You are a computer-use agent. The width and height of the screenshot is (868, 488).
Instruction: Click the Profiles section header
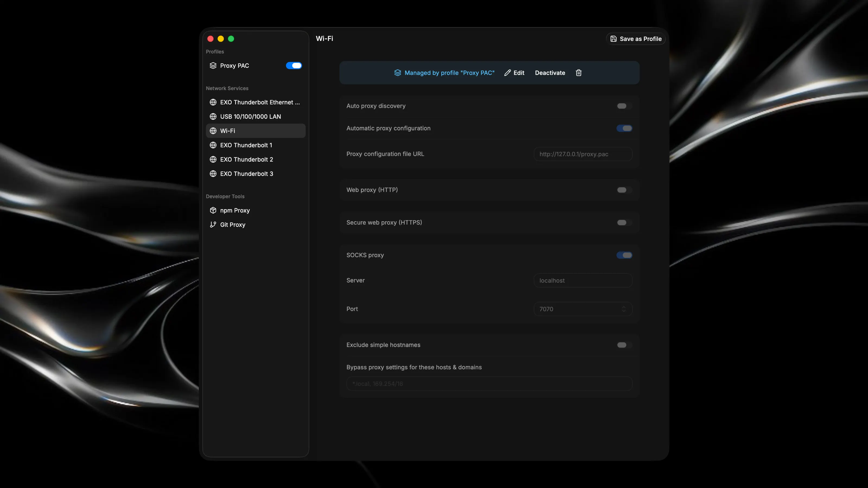click(215, 52)
